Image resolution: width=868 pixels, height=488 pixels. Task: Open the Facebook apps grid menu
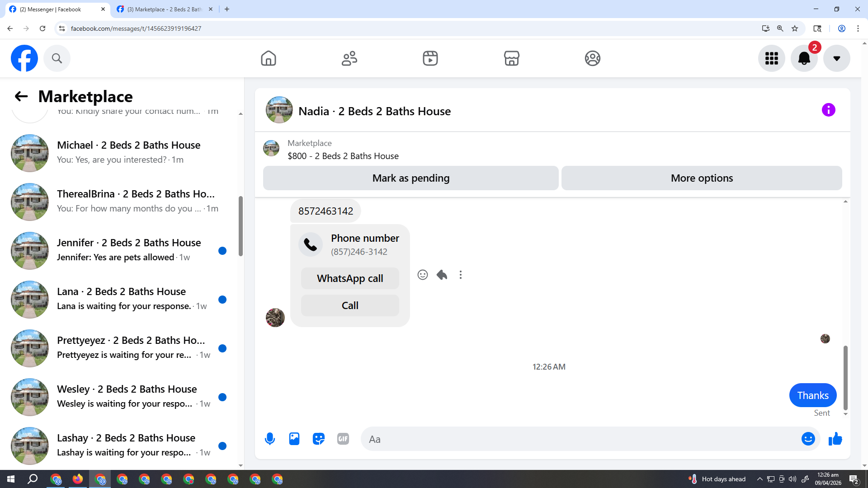771,58
